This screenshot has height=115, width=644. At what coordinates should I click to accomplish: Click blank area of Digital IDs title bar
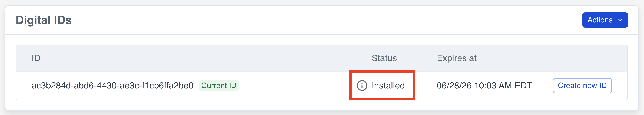[300, 20]
